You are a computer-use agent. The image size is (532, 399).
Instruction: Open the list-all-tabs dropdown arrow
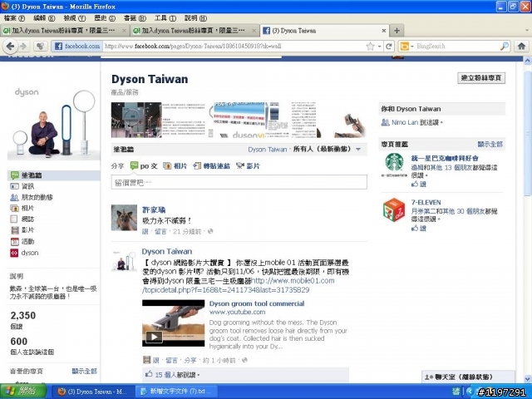pos(526,31)
